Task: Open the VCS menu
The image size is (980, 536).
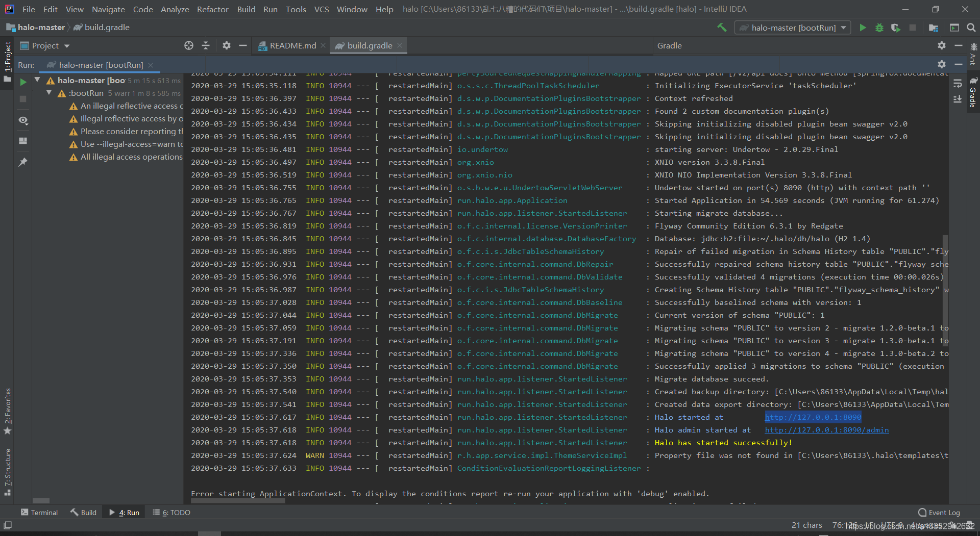Action: point(322,9)
